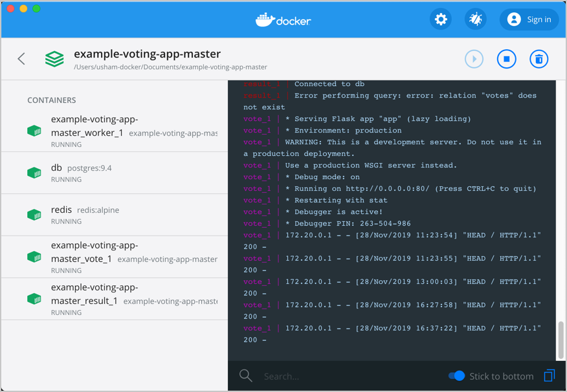Viewport: 567px width, 392px height.
Task: Collapse the app view with the back chevron
Action: coord(21,58)
